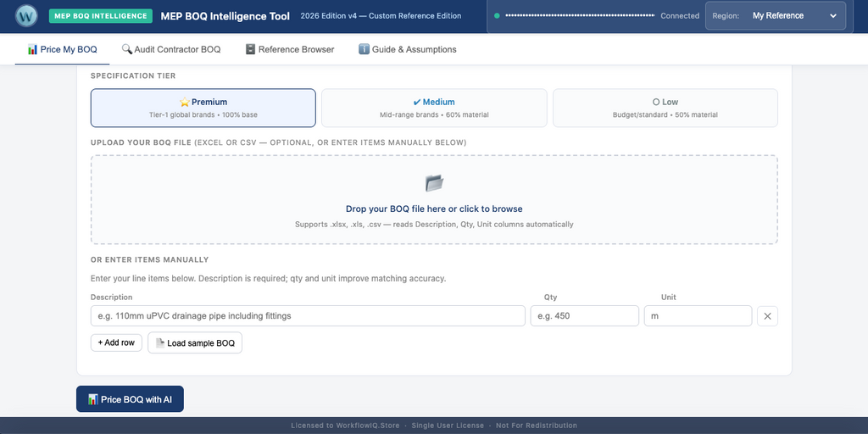Remove the manual item row with X
The image size is (868, 434).
(x=767, y=316)
